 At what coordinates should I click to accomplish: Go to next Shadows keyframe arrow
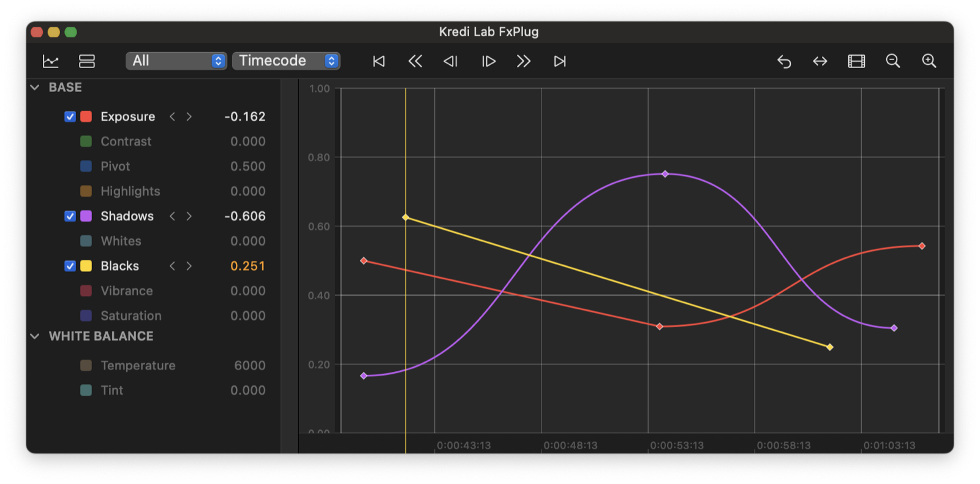189,216
